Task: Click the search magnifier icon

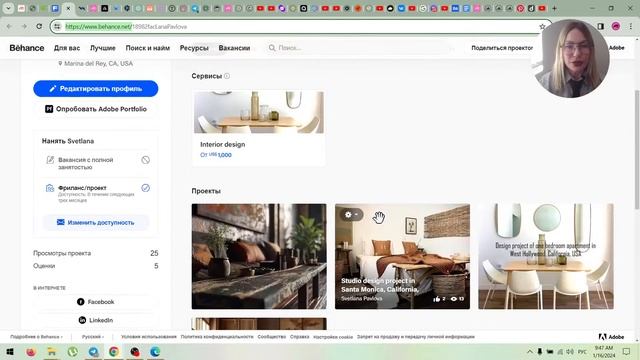Action: [x=271, y=48]
